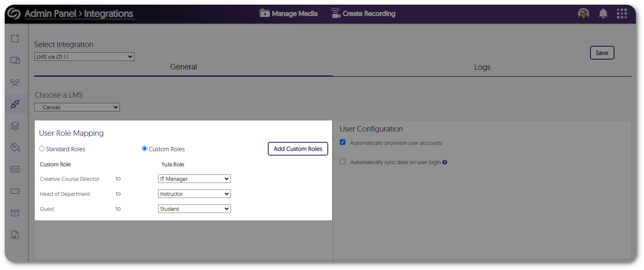
Task: Switch to the Logs tab
Action: click(x=482, y=67)
